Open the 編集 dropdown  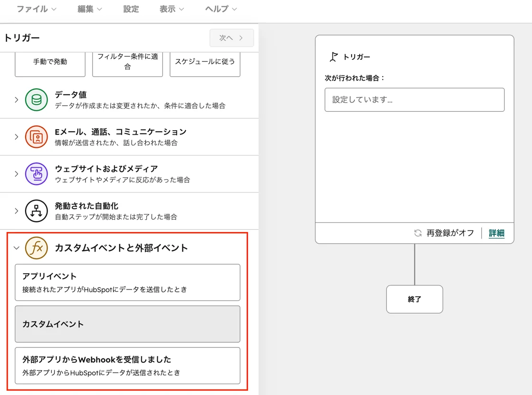(x=86, y=9)
